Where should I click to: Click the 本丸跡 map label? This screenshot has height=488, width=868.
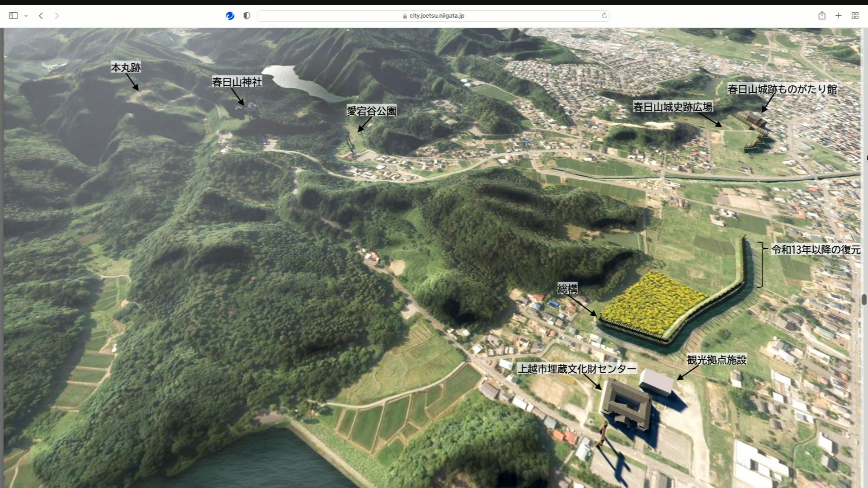pos(126,68)
